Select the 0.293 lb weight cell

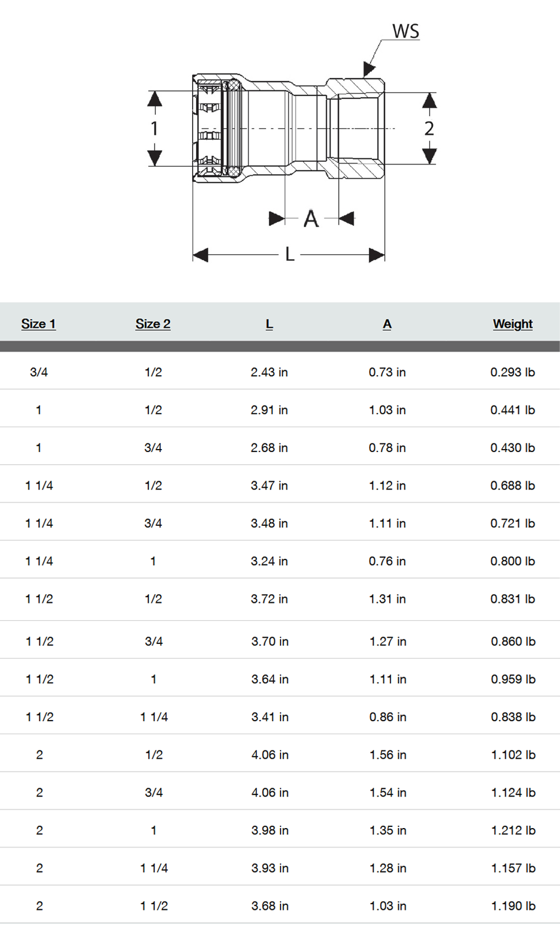coord(512,372)
